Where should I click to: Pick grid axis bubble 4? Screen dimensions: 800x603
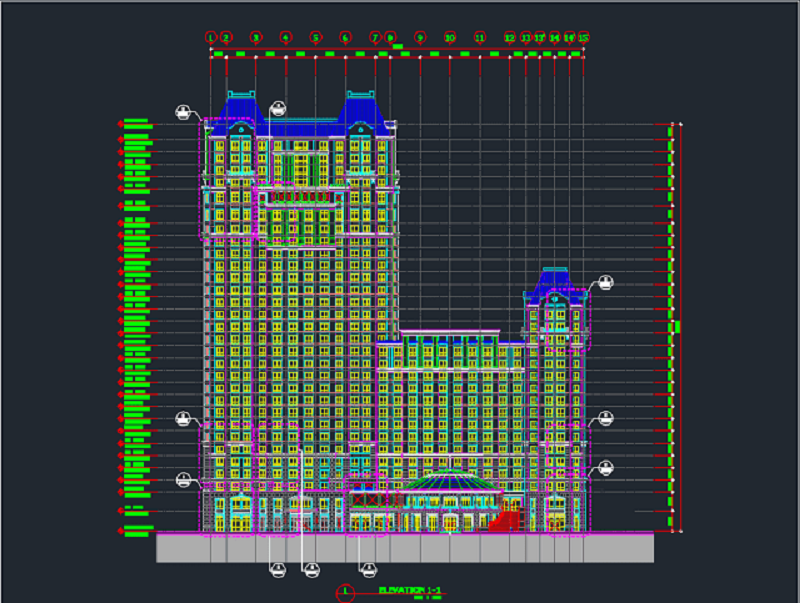point(286,37)
